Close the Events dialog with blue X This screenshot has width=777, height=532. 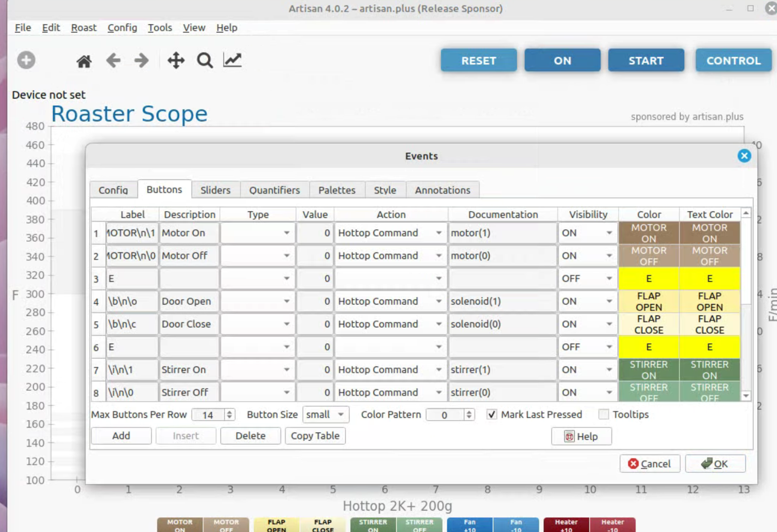tap(744, 156)
